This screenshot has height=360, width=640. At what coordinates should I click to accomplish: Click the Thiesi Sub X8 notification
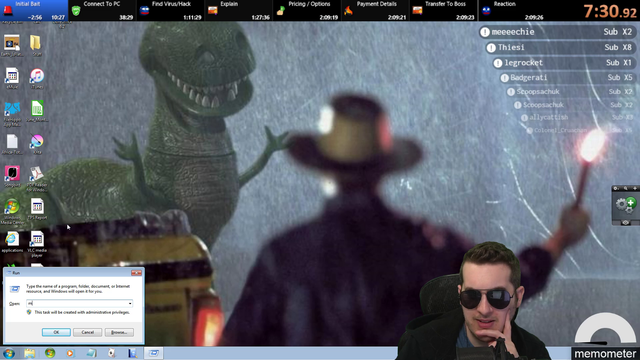[x=560, y=47]
